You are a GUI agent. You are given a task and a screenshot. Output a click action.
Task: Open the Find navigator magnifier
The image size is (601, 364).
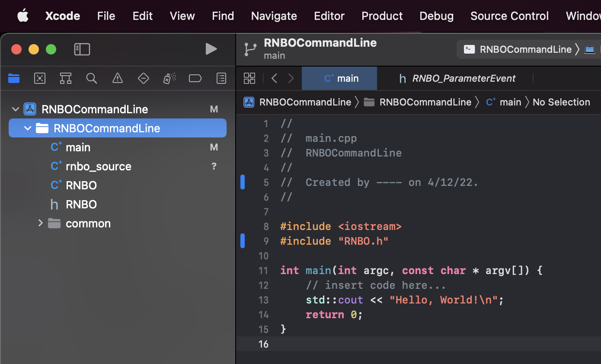click(92, 78)
